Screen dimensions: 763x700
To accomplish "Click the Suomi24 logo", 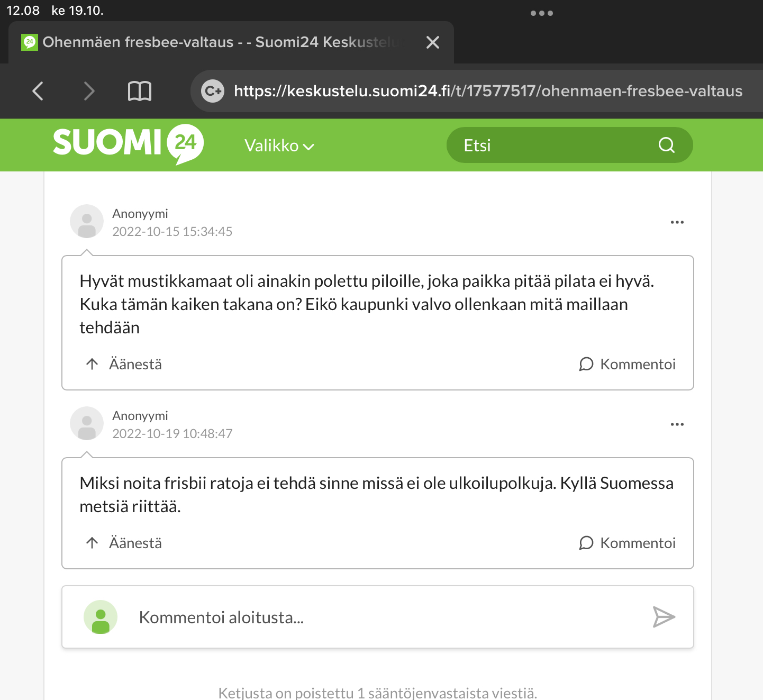I will 128,143.
